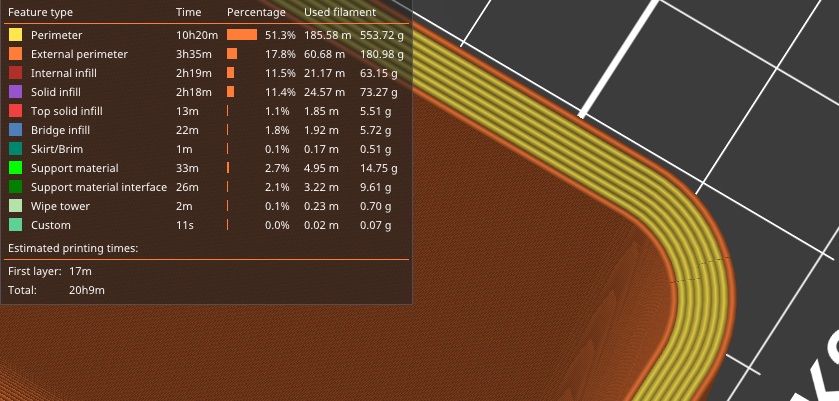
Task: Click Custom time 11s
Action: click(x=185, y=225)
